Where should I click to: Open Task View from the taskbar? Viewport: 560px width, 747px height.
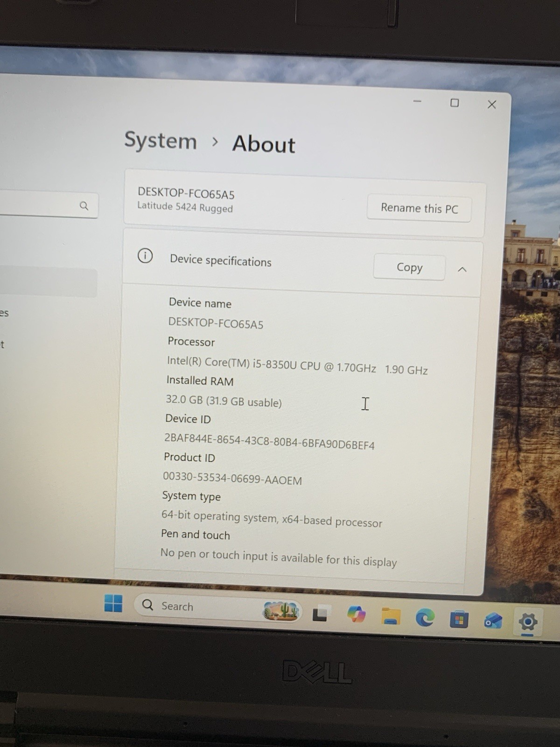click(321, 613)
